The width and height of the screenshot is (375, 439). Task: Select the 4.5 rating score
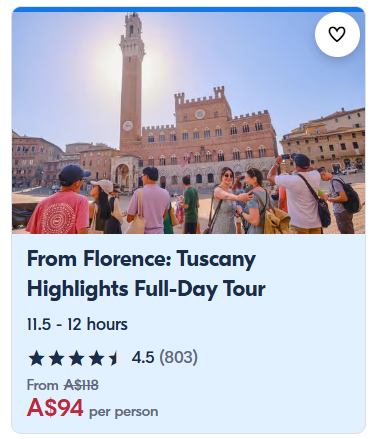coord(143,357)
